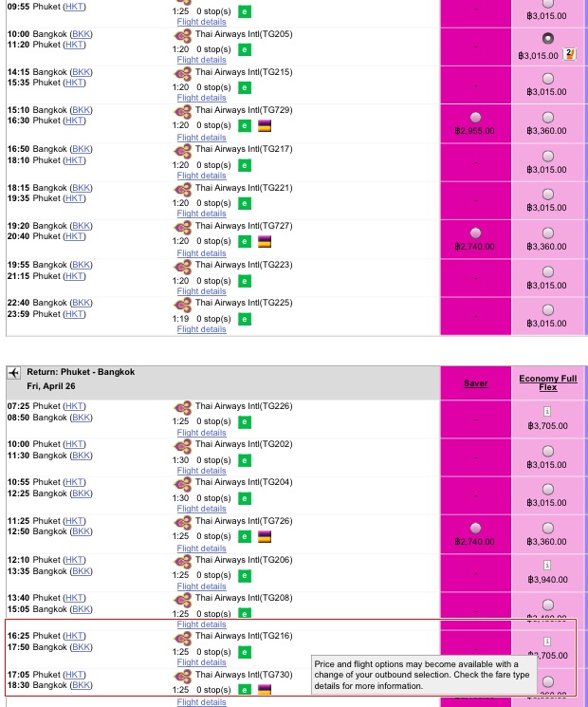Select the Saver fare ฿2,955.00 for TG729

pos(475,118)
